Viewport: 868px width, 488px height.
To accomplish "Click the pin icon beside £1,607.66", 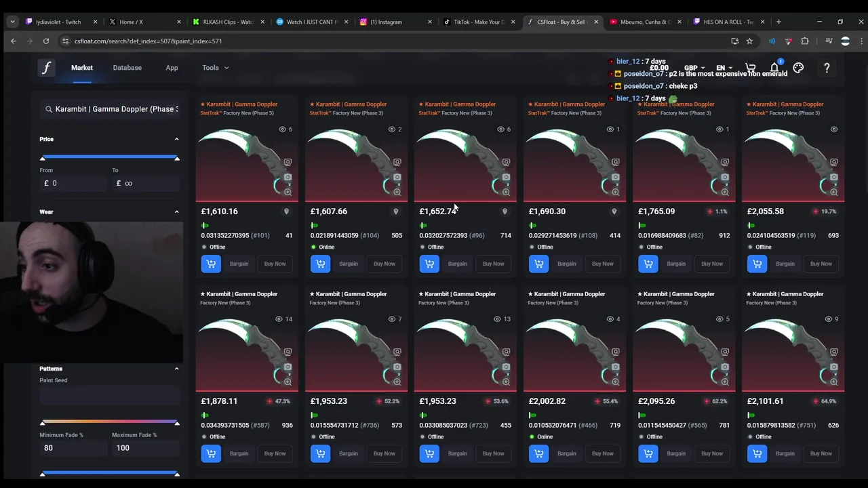I will pyautogui.click(x=395, y=211).
